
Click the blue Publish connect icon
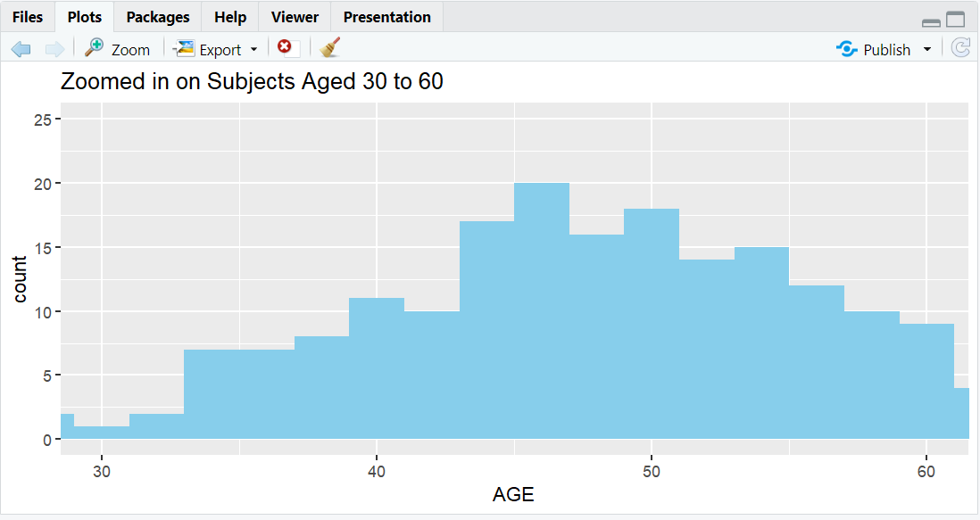coord(846,49)
